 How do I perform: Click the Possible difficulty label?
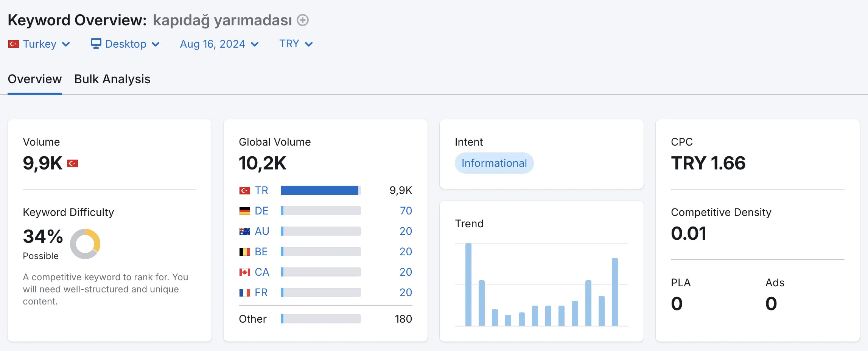pos(41,256)
